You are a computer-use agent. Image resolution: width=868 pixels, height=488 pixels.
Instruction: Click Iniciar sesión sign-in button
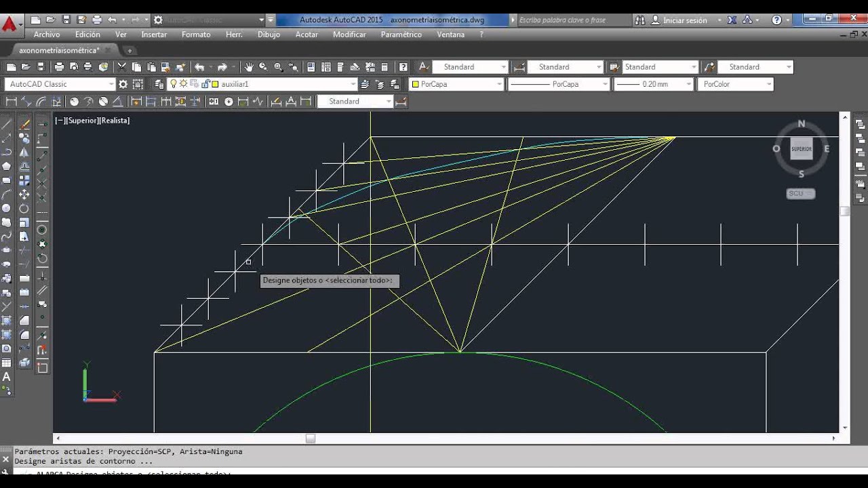(x=679, y=20)
